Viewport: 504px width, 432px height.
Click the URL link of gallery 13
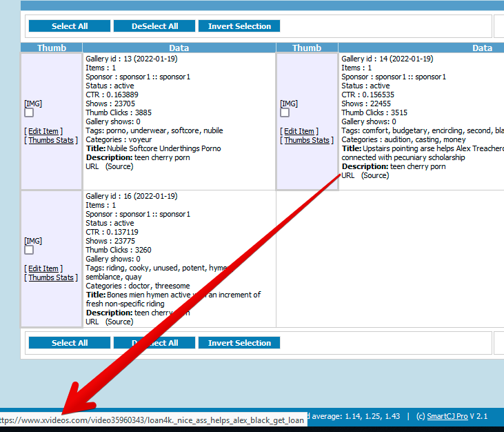click(92, 166)
